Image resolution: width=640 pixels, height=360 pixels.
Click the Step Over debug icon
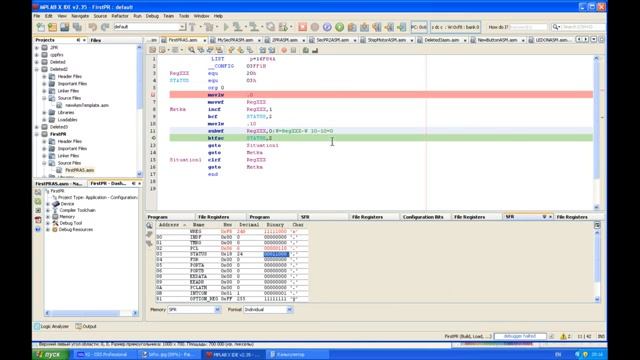(352, 27)
